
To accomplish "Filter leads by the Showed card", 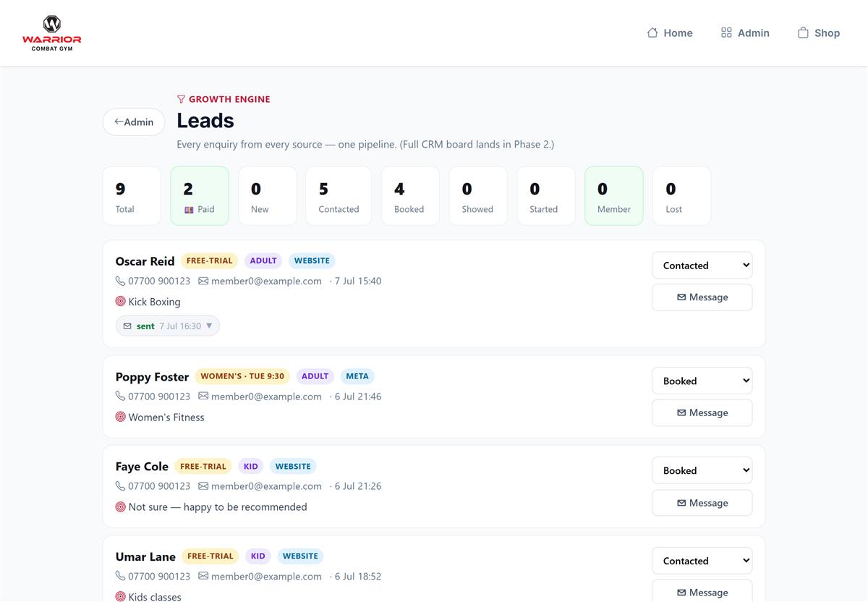I will point(478,196).
